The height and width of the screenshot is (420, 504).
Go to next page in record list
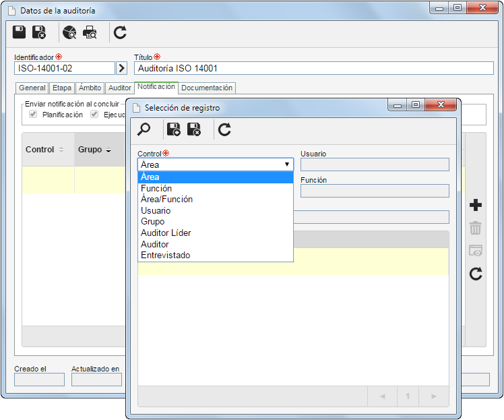click(434, 396)
